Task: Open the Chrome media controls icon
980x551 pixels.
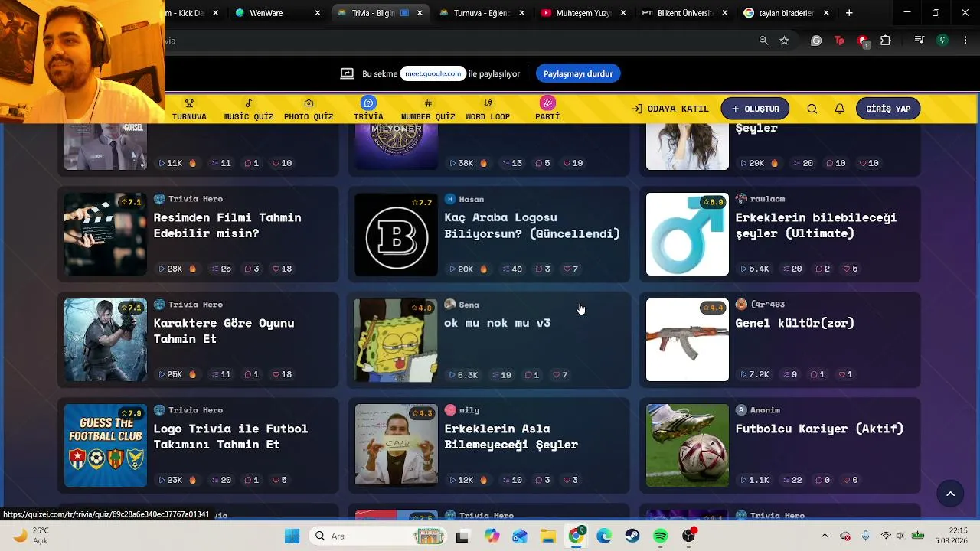Action: [x=920, y=41]
